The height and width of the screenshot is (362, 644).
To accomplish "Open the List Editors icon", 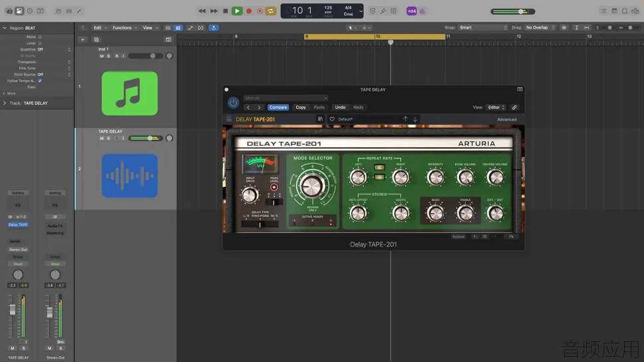I will (604, 11).
